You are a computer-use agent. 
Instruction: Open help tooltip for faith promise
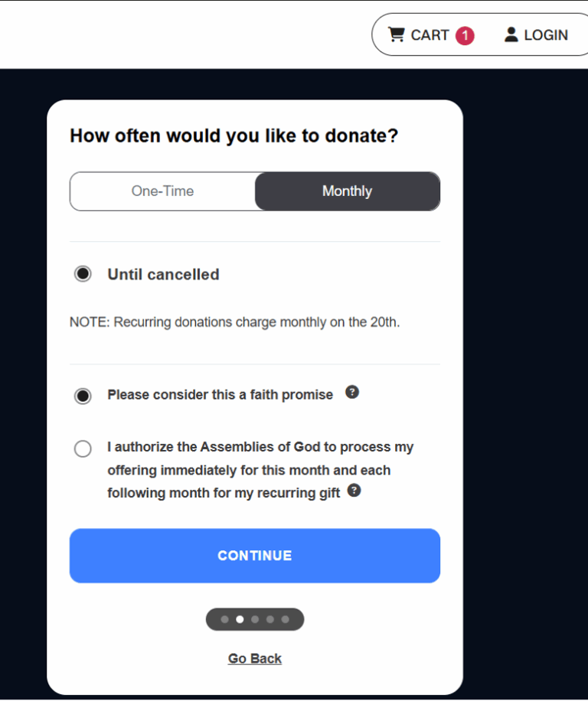[x=352, y=393]
